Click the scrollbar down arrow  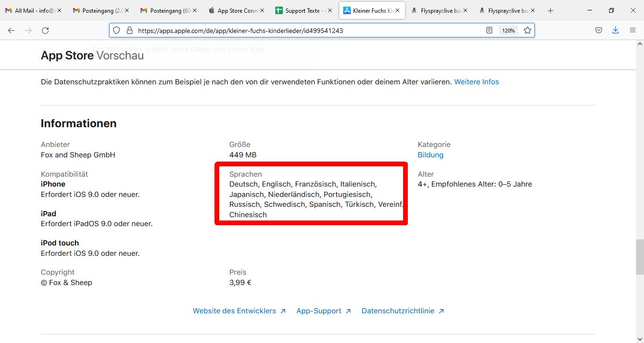pos(640,339)
